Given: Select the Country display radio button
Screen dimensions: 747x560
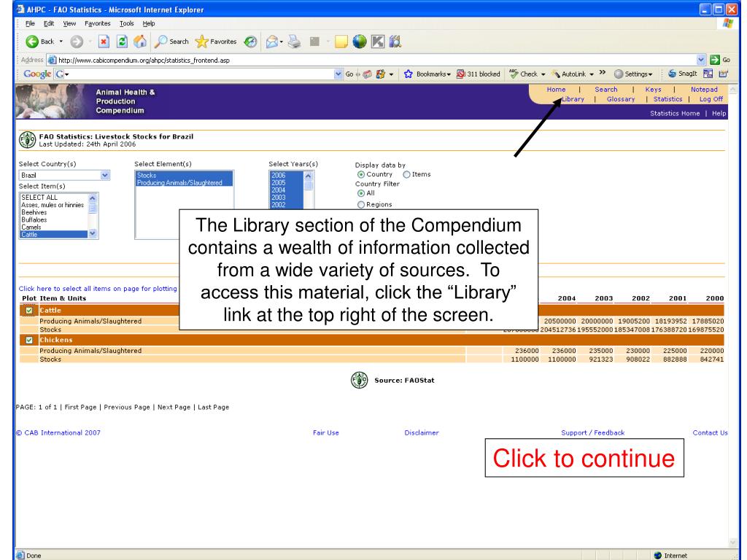Looking at the screenshot, I should [360, 175].
